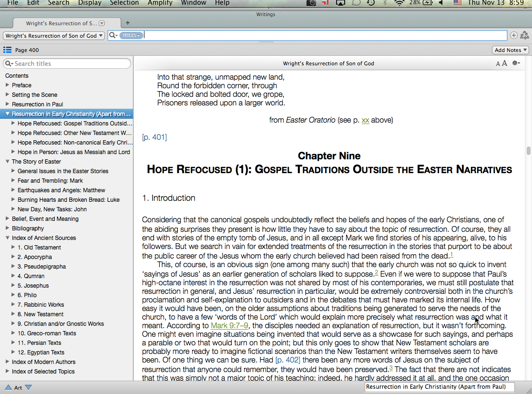
Task: Click the smaller text size A
Action: click(498, 64)
